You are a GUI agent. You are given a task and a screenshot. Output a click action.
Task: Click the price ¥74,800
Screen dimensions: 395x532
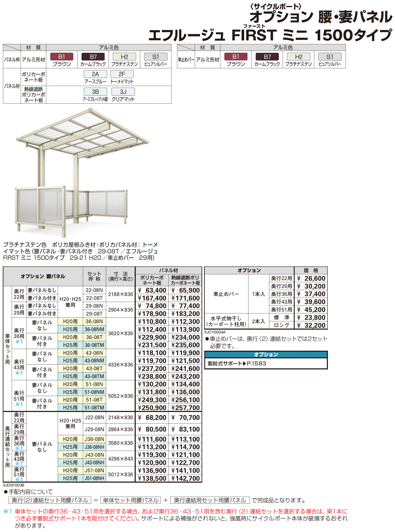pyautogui.click(x=152, y=306)
